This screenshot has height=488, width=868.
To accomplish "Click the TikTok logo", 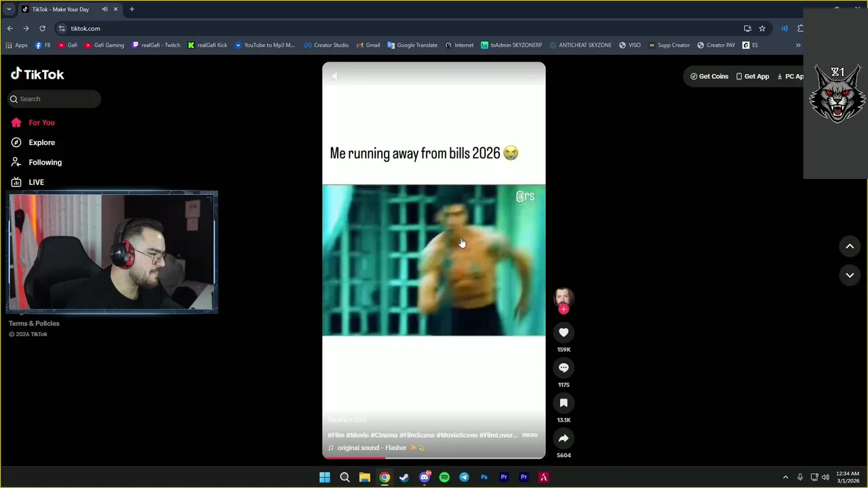I will pyautogui.click(x=37, y=74).
